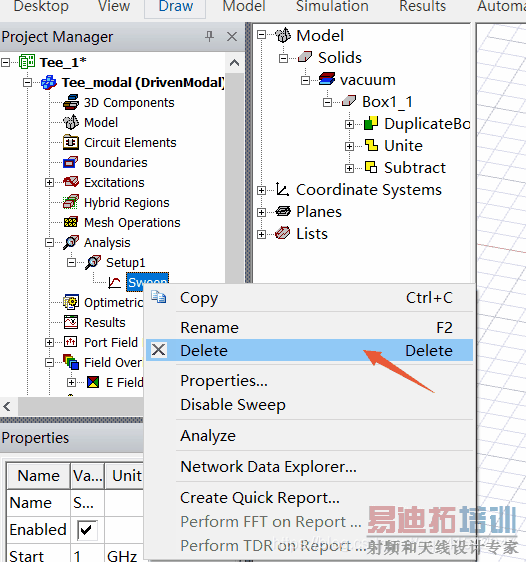526x562 pixels.
Task: Collapse the Tee_modal design node
Action: (x=27, y=83)
